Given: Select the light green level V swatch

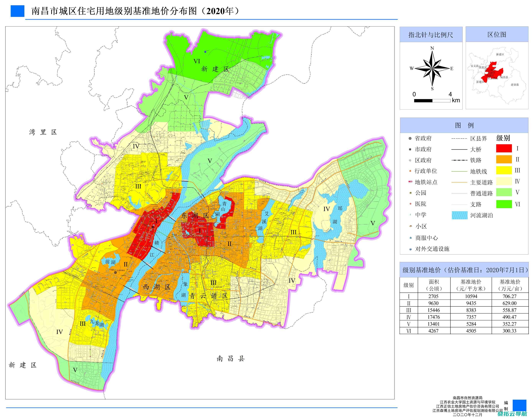Looking at the screenshot, I should click(x=504, y=192).
